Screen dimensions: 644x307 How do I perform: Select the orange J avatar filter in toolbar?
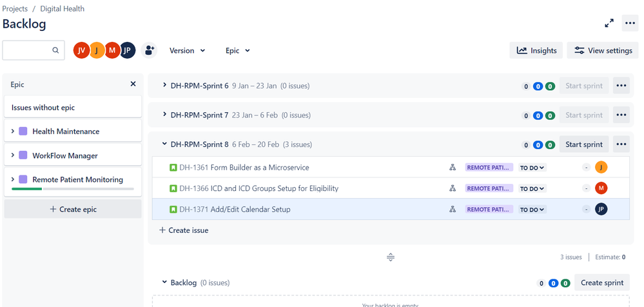tap(97, 50)
